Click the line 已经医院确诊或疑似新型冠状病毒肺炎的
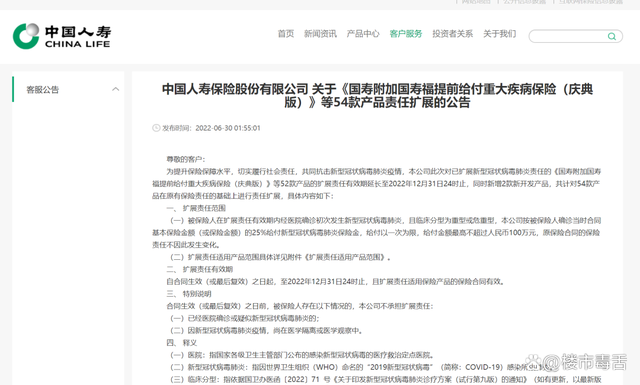Screen dimensions: 640x385 tap(244, 318)
